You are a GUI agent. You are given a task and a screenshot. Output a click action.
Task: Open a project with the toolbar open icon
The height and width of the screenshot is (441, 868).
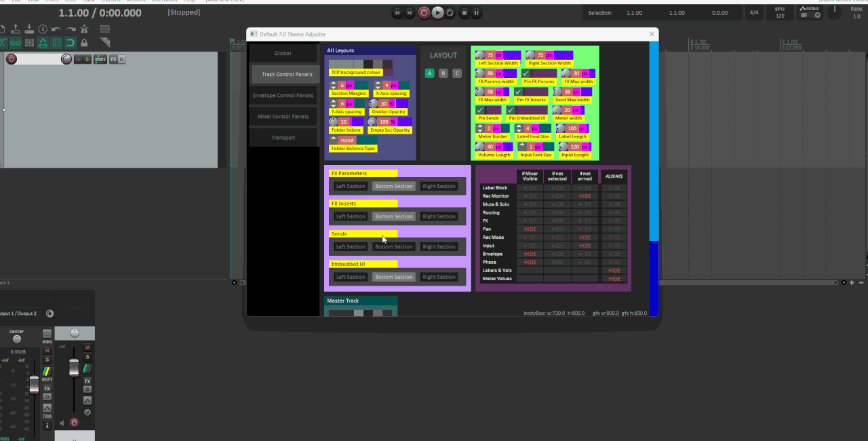click(15, 28)
